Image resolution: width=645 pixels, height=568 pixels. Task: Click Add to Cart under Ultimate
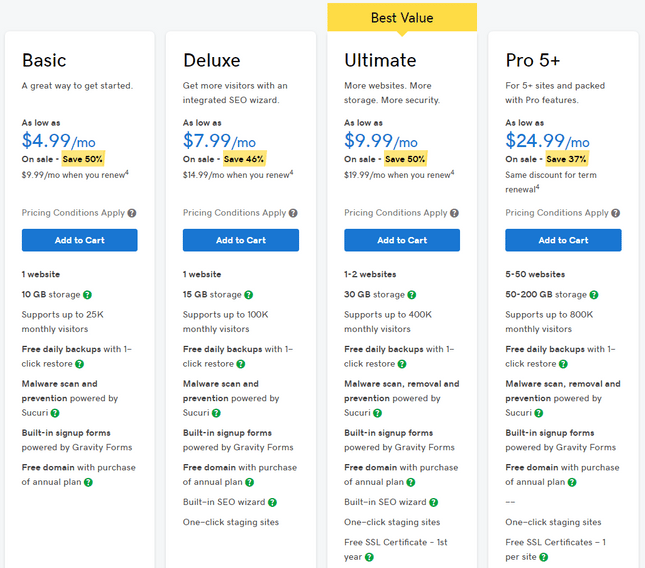(x=402, y=240)
